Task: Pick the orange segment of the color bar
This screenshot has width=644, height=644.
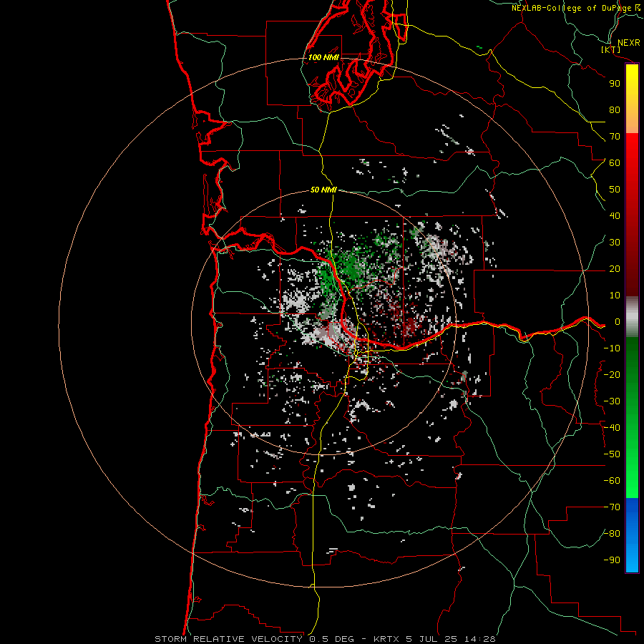Action: (632, 121)
